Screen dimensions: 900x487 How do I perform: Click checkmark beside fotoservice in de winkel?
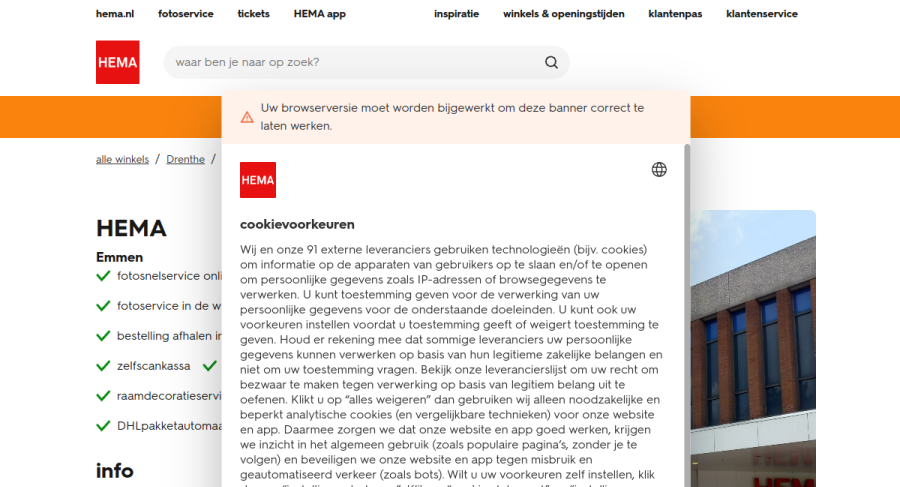pos(103,306)
